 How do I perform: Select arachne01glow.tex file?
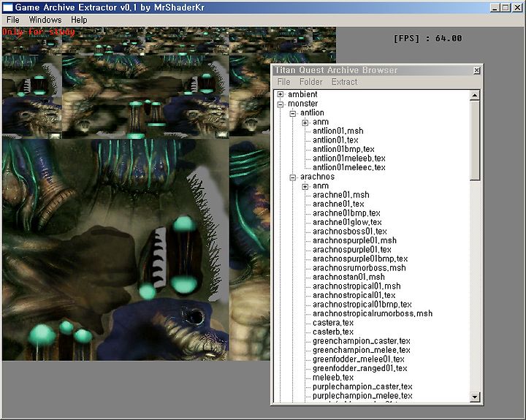347,222
